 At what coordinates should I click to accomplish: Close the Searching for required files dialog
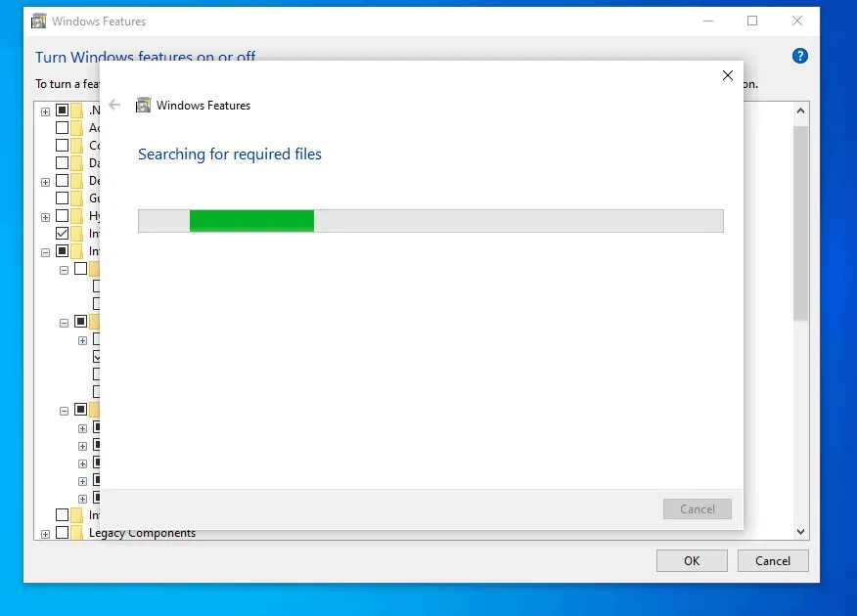pos(728,75)
